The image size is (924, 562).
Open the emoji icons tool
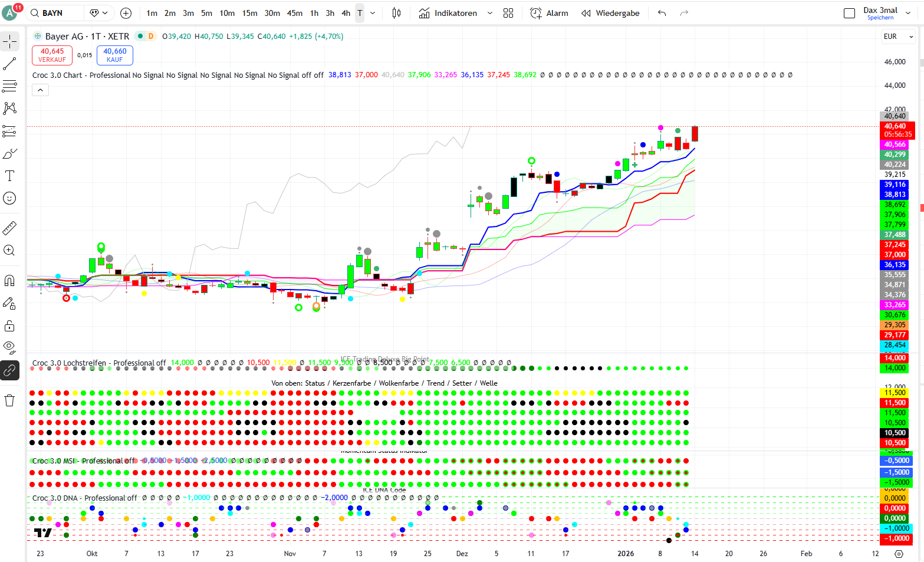coord(10,198)
